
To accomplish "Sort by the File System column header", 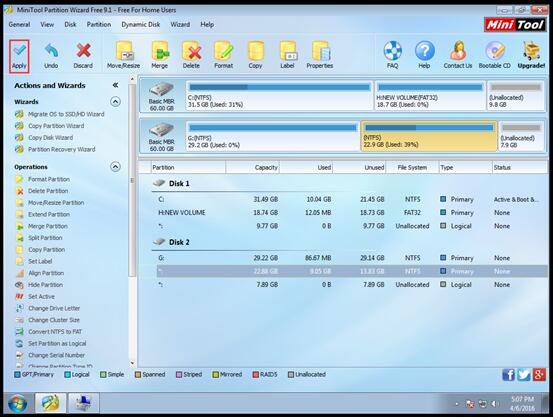I will pos(412,168).
